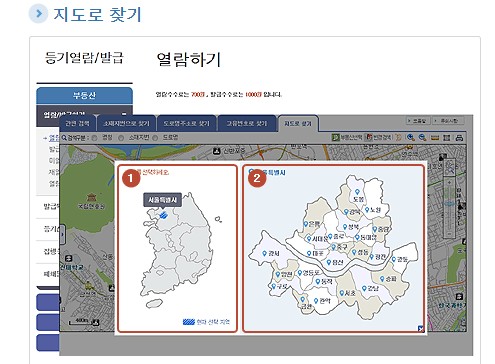Click the print icon in map toolbar
The image size is (495, 364).
[459, 138]
